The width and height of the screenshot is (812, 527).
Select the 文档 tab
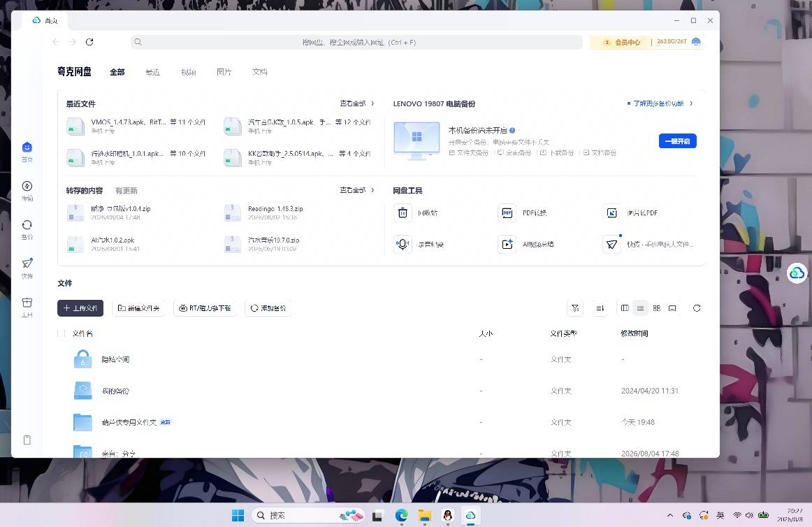[260, 72]
